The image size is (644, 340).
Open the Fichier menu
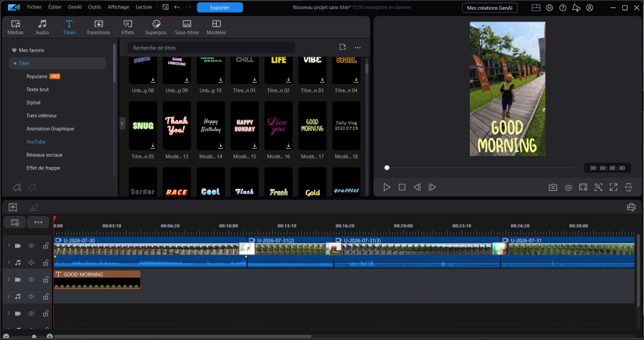click(34, 7)
